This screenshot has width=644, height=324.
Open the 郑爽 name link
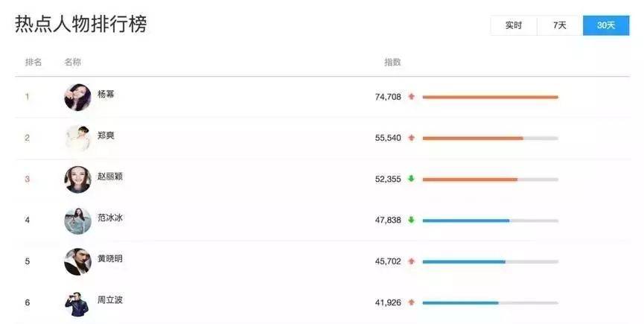[106, 135]
